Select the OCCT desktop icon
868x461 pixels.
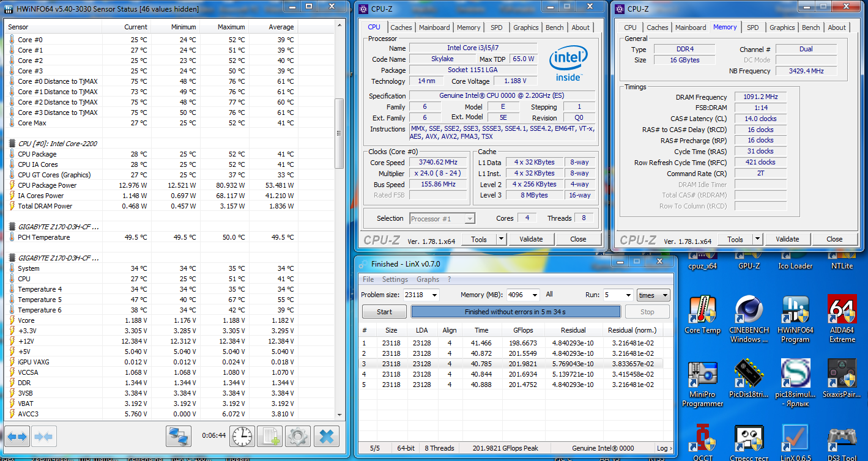(x=702, y=443)
